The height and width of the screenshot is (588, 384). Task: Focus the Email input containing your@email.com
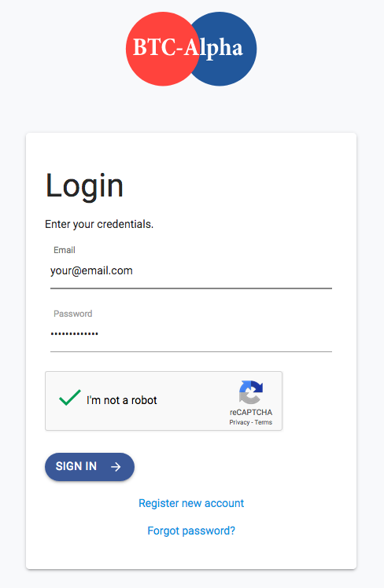click(191, 271)
